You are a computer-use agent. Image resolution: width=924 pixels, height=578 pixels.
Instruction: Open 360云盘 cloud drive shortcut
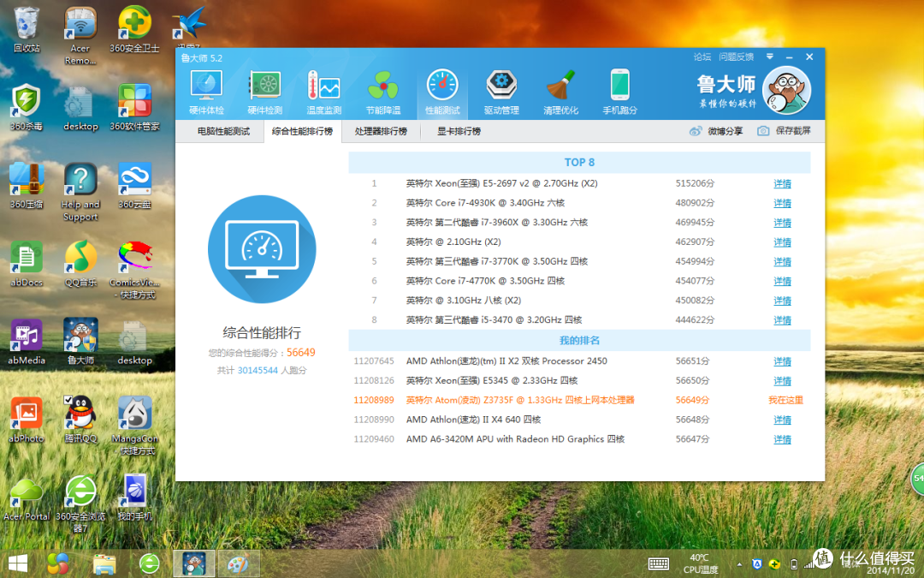(x=134, y=185)
